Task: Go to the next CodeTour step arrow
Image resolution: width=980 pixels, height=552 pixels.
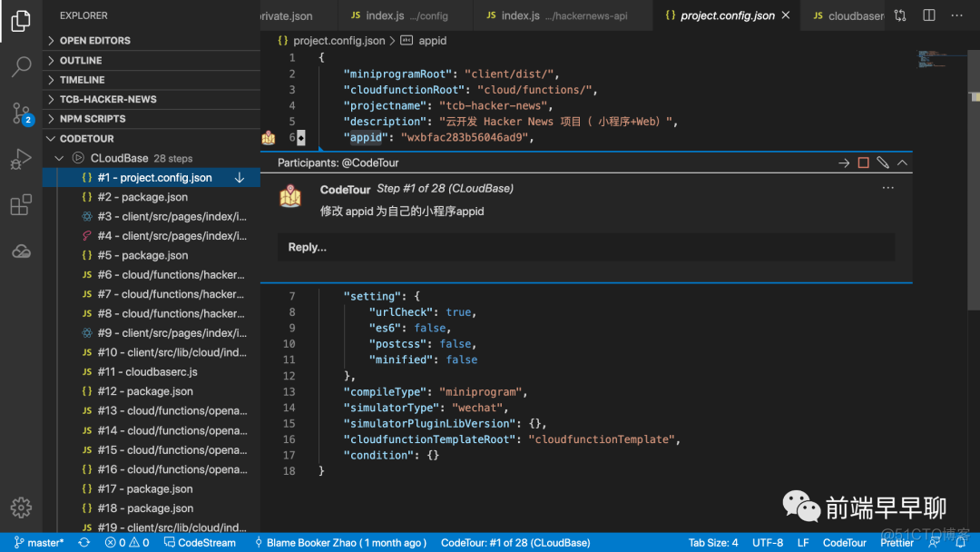Action: (844, 163)
